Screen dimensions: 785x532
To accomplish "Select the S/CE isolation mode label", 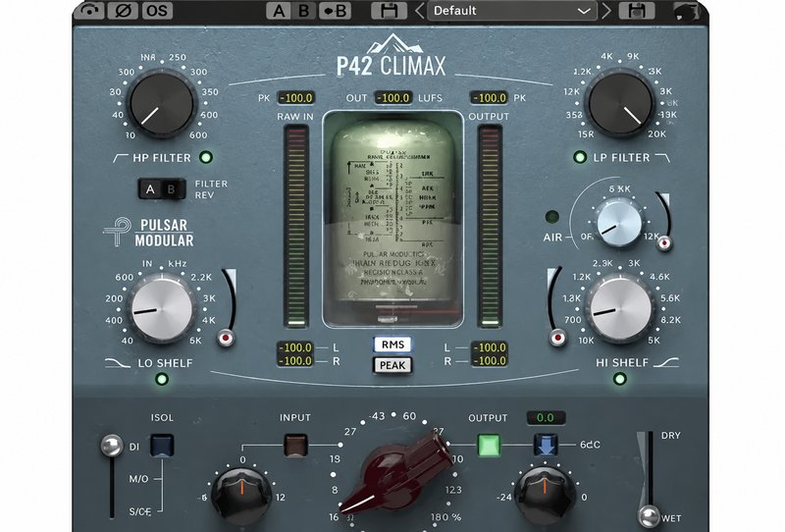I will [x=139, y=511].
